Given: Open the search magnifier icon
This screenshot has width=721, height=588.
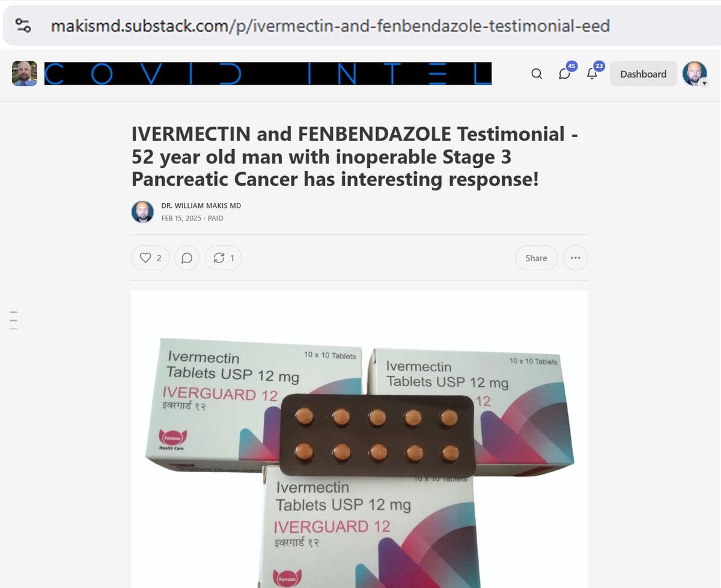Looking at the screenshot, I should tap(537, 74).
